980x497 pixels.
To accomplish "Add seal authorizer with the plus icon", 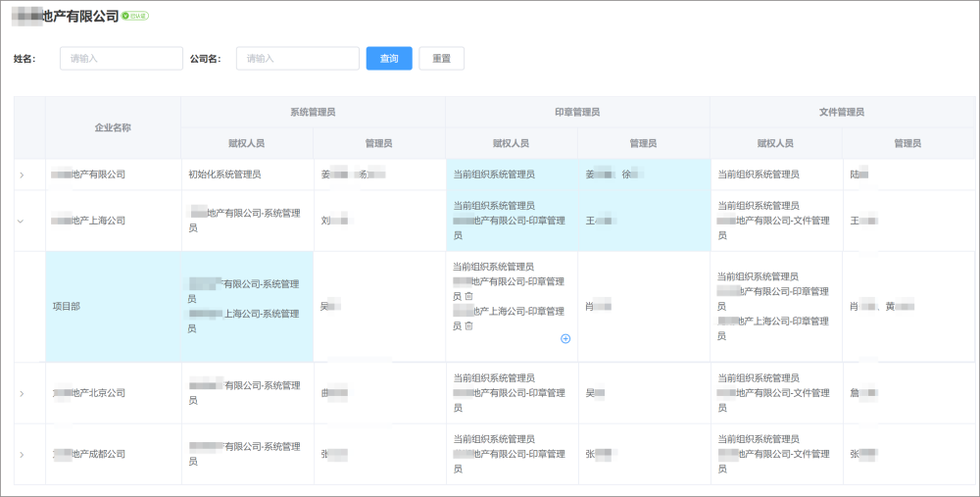I will point(565,339).
